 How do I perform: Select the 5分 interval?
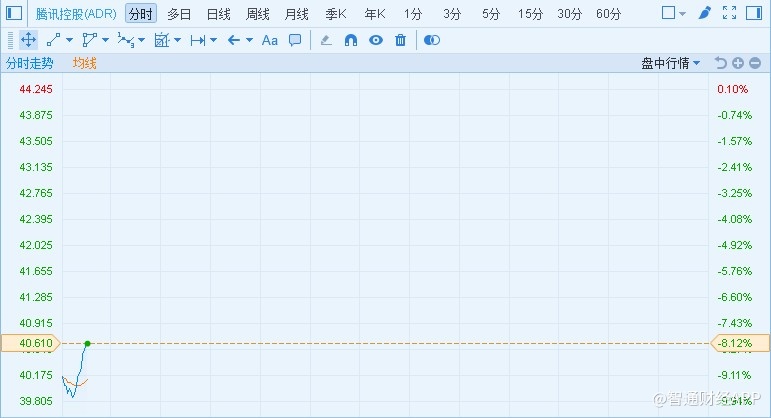pos(491,14)
